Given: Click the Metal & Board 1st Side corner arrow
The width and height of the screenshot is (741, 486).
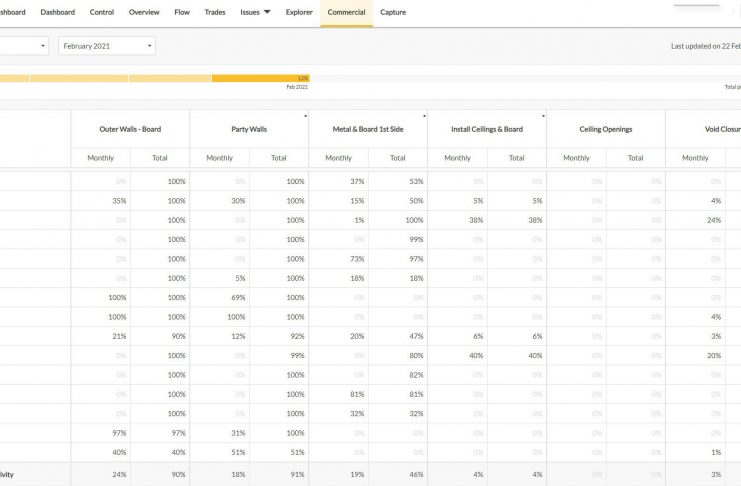Looking at the screenshot, I should (x=424, y=116).
